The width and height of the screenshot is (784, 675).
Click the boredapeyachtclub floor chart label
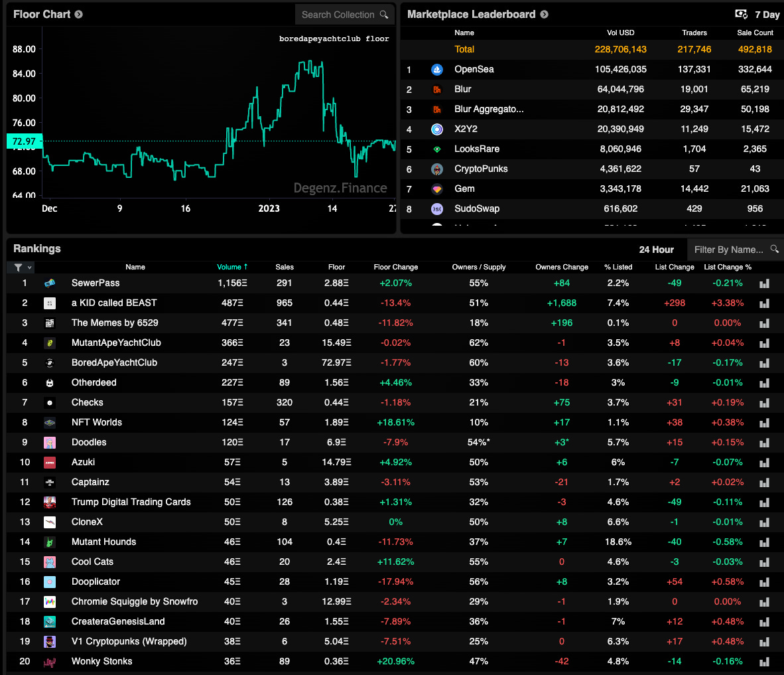(x=334, y=39)
